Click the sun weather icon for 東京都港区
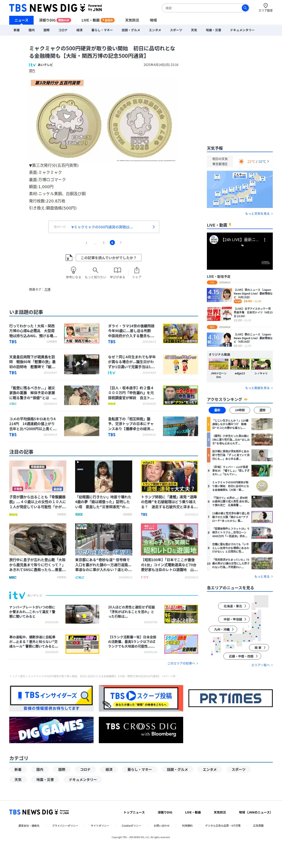This screenshot has height=868, width=282. click(241, 161)
